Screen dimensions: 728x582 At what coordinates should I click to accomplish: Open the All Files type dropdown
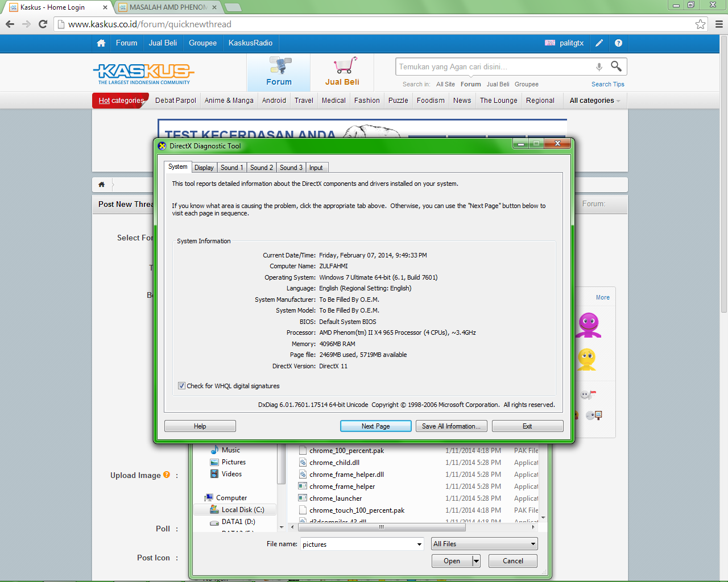[x=484, y=544]
